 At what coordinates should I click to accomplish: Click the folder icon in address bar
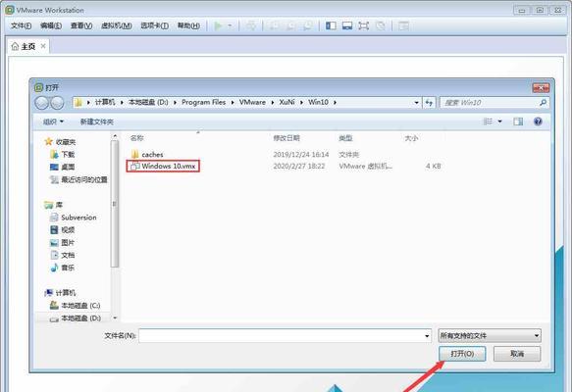pos(78,103)
